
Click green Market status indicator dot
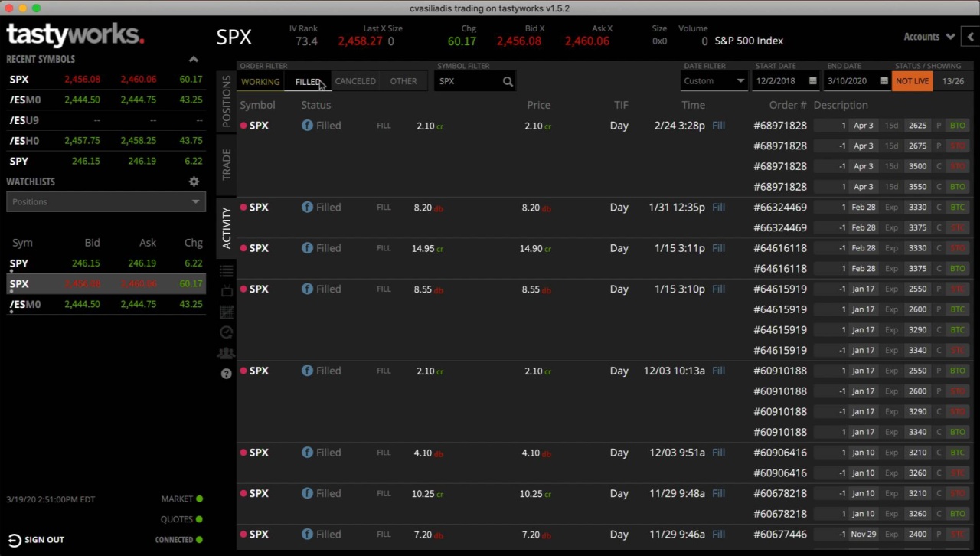[199, 499]
